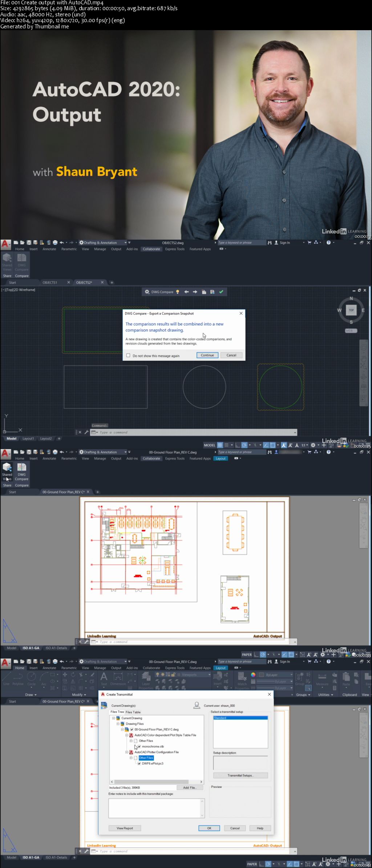This screenshot has height=868, width=372.
Task: Click the green checkmark to exit DWG Compare
Action: click(221, 292)
